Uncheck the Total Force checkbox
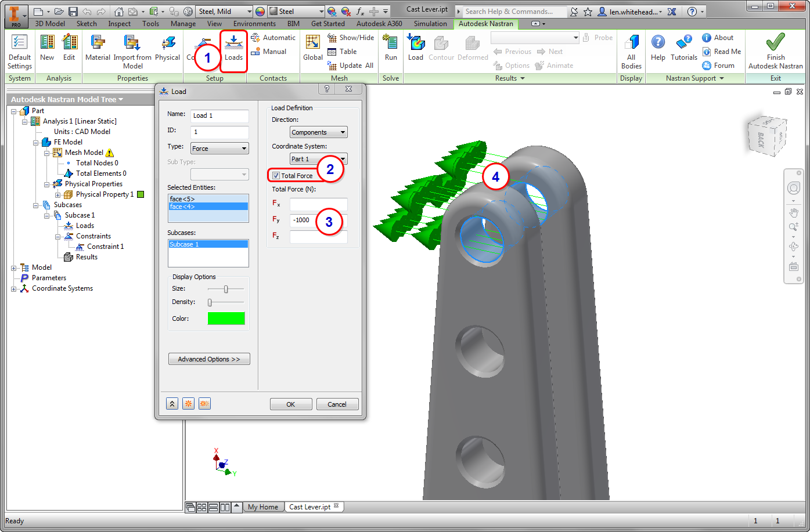 pos(276,176)
